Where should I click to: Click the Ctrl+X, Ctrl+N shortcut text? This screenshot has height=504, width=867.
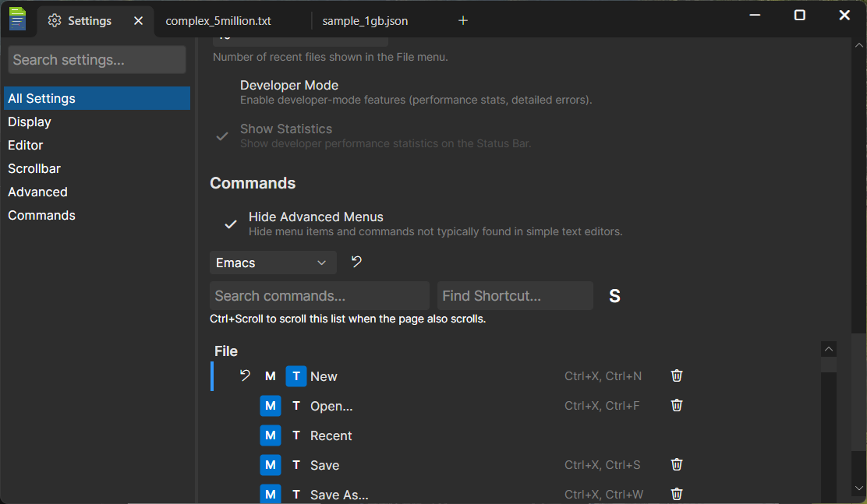[603, 376]
